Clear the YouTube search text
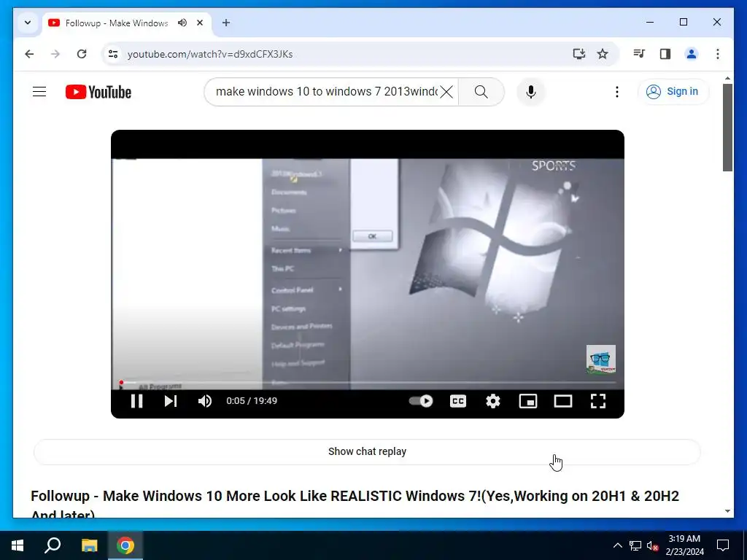The image size is (747, 560). [x=446, y=91]
